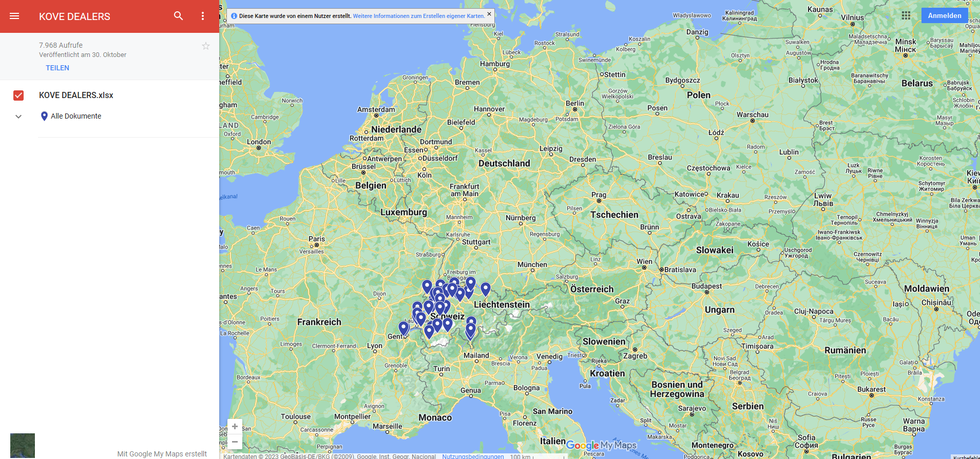Screen dimensions: 980x459
Task: Click the dealer pin near Genf
Action: pos(403,328)
